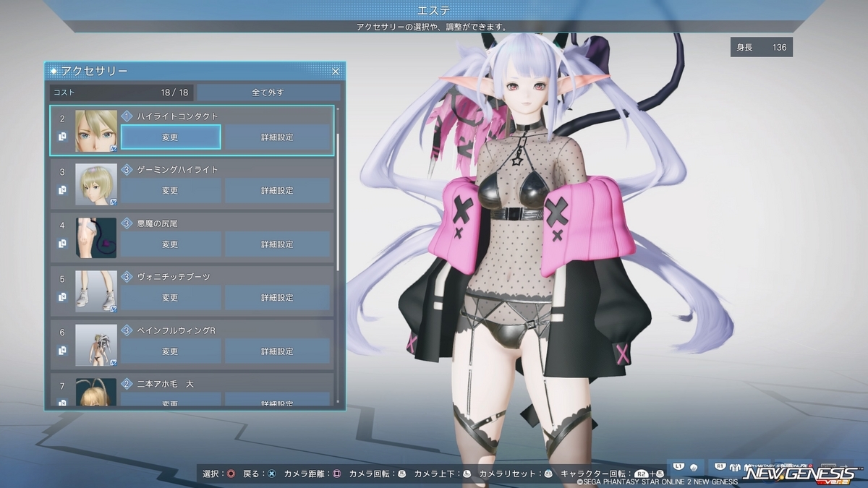Click 変更 for ゲーミングハイライト

pyautogui.click(x=170, y=190)
